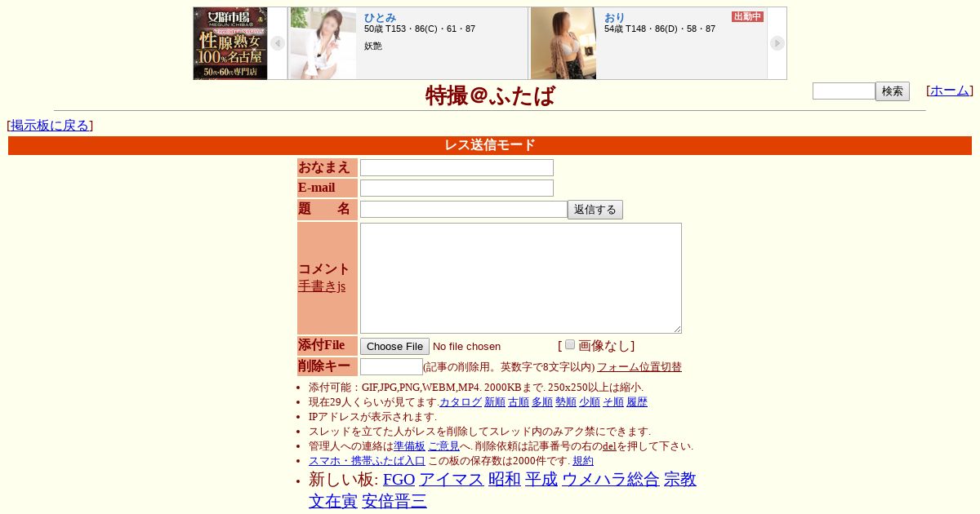
Task: Open the おり name link
Action: [614, 17]
